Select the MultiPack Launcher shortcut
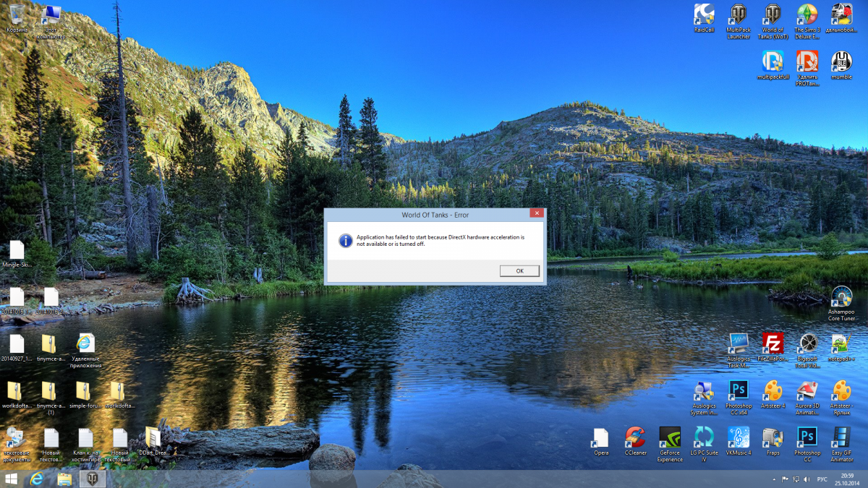This screenshot has width=868, height=488. tap(739, 22)
